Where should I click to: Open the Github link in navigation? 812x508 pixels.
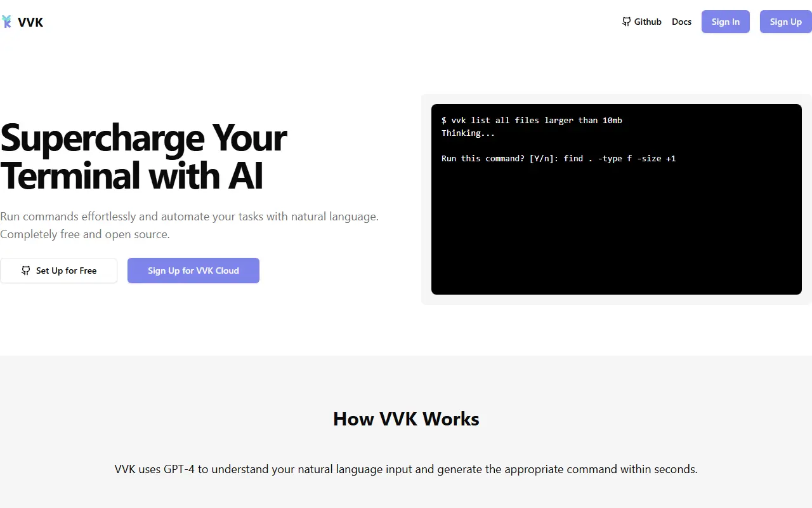click(641, 22)
